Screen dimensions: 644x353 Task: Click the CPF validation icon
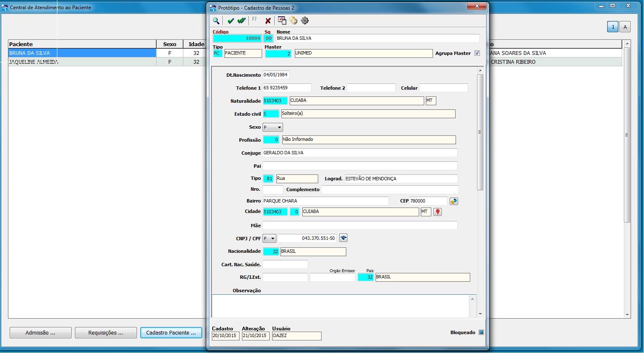[x=343, y=238]
